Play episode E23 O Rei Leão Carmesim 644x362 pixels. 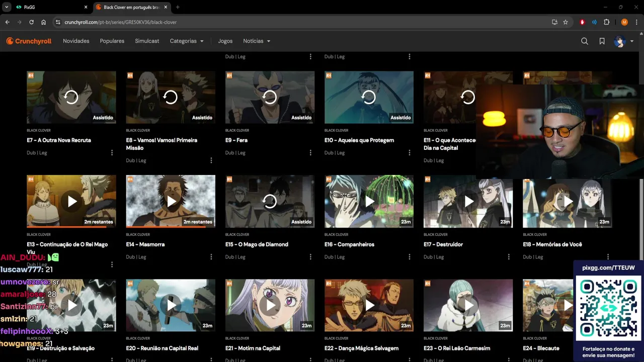point(468,305)
